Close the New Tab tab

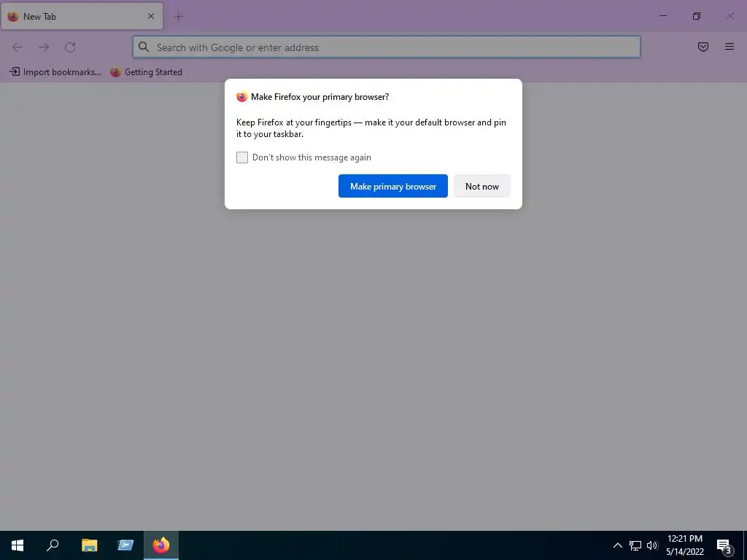pos(151,16)
